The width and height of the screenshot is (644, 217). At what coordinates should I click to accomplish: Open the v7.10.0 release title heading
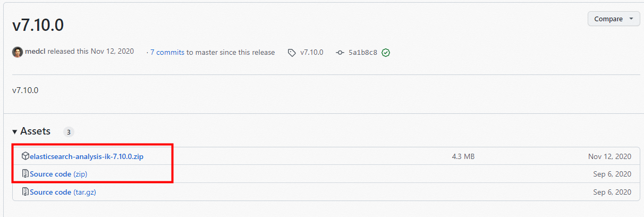point(38,24)
